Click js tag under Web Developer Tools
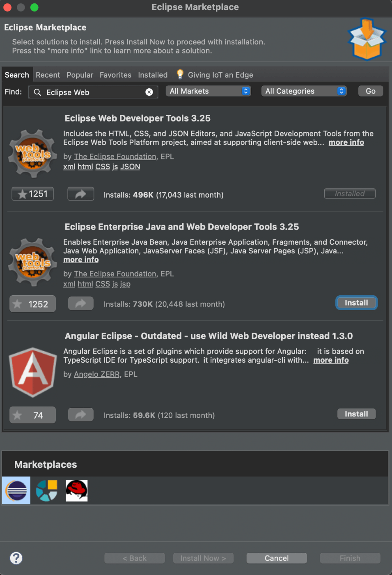Viewport: 392px width, 575px height. [115, 167]
